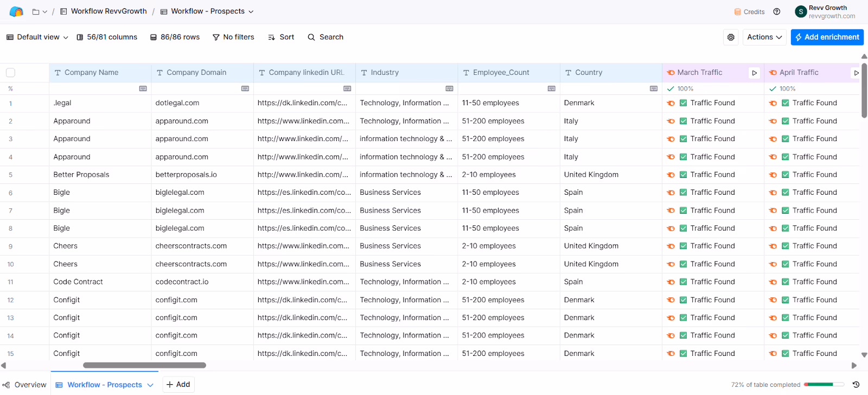Image resolution: width=868 pixels, height=395 pixels.
Task: Click the cloud logo home icon
Action: point(16,11)
